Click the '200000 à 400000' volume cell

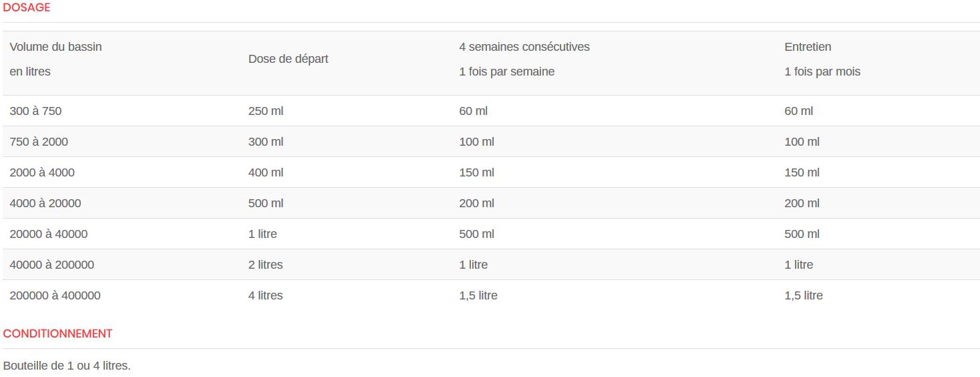click(x=55, y=295)
